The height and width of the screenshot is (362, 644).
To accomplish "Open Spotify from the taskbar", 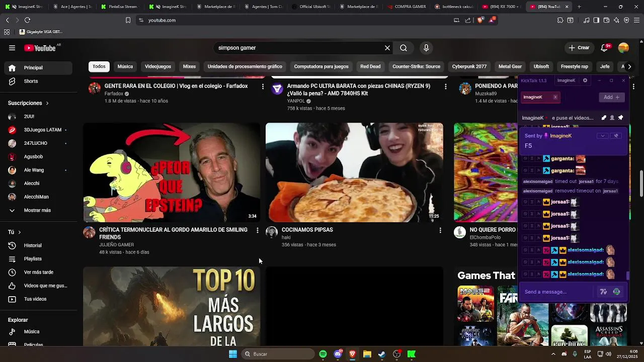I will (323, 354).
